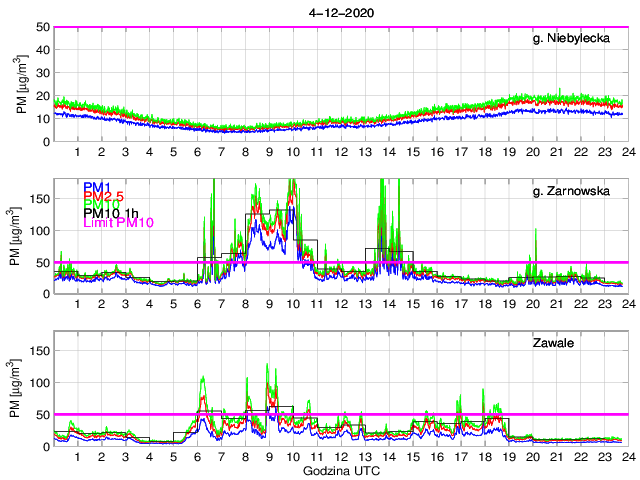
Task: Click hour 6 tick on the Zawale plot
Action: click(x=197, y=457)
